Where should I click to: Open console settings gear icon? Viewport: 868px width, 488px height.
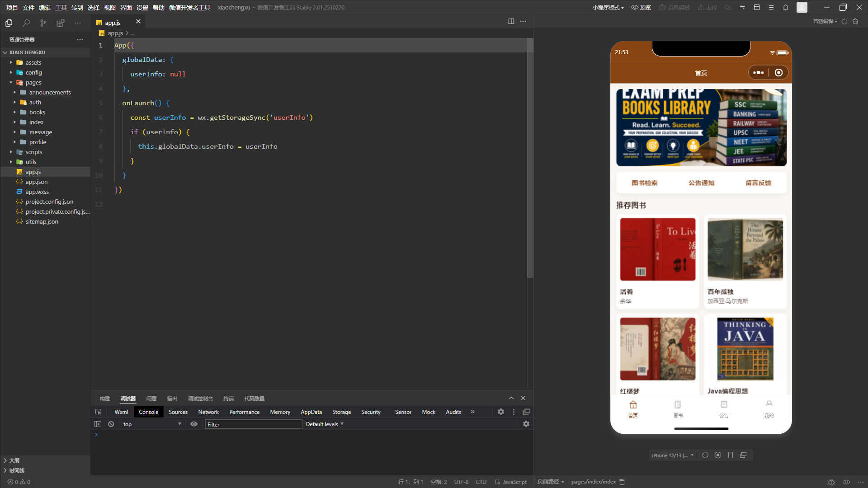point(526,424)
